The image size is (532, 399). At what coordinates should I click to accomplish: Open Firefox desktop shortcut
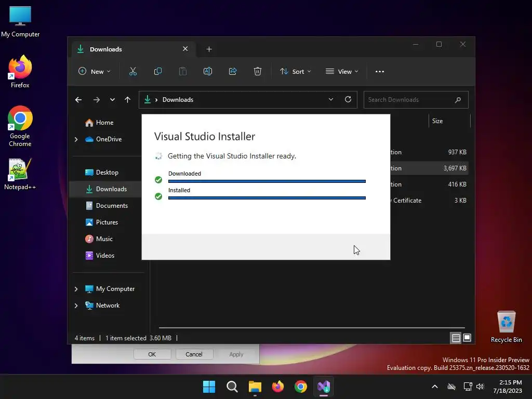click(20, 72)
